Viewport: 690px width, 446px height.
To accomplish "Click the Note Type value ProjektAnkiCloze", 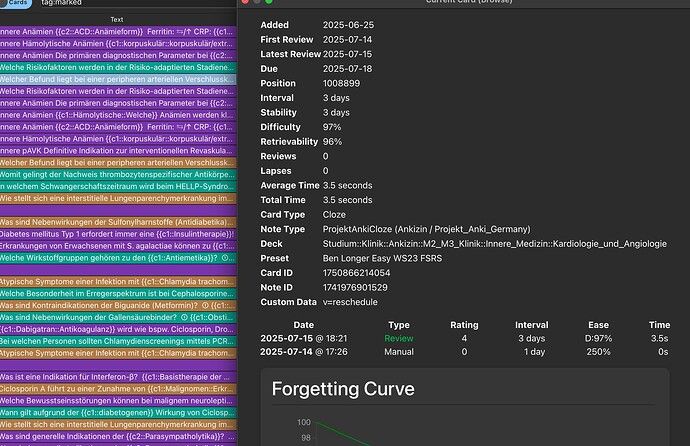I will coord(426,229).
